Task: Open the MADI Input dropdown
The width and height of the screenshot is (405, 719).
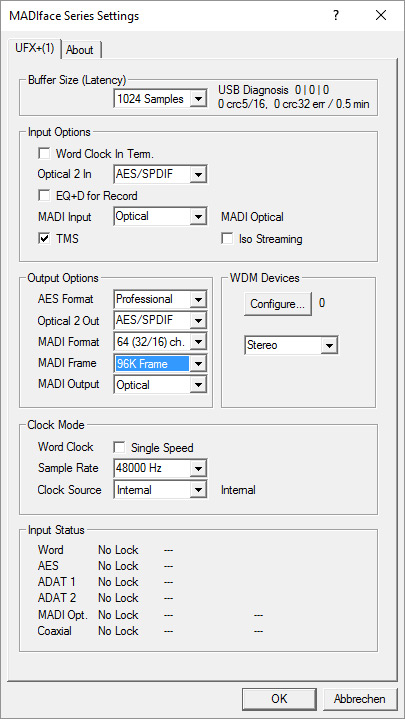Action: coord(160,217)
